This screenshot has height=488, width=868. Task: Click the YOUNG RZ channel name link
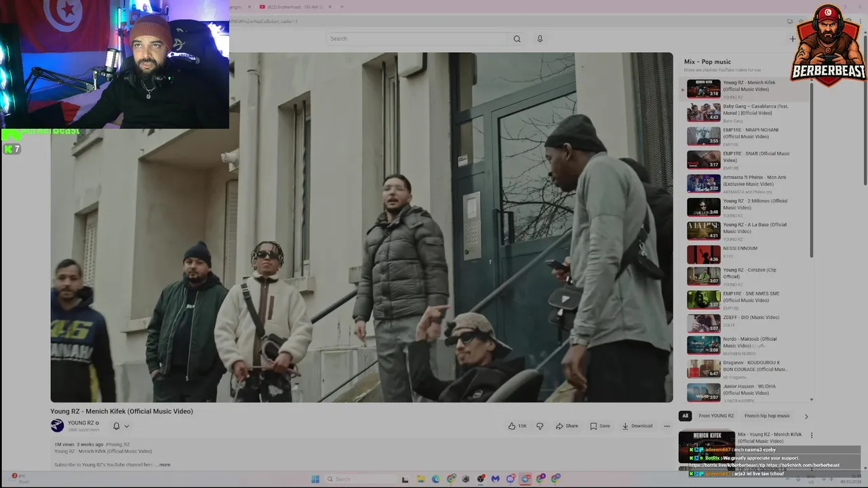pos(81,423)
